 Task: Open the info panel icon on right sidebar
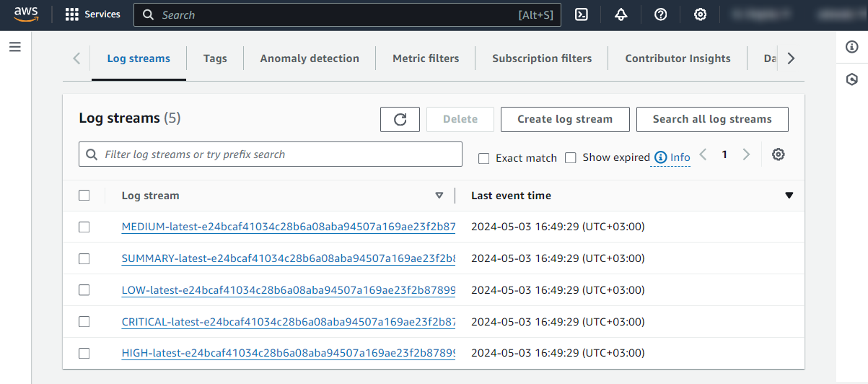click(851, 47)
